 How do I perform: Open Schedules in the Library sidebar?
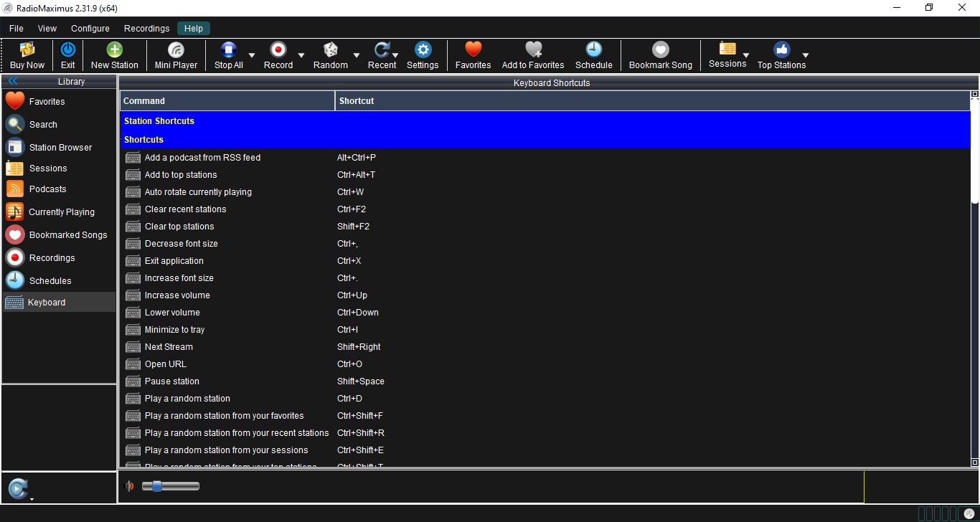[59, 281]
